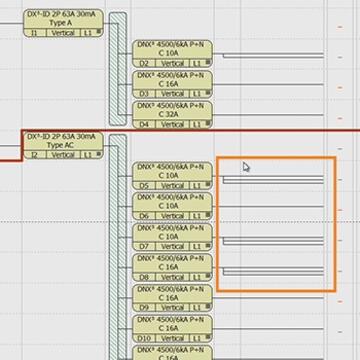The image size is (360, 360).
Task: Click the Vertical label of breaker D3
Action: tap(172, 94)
